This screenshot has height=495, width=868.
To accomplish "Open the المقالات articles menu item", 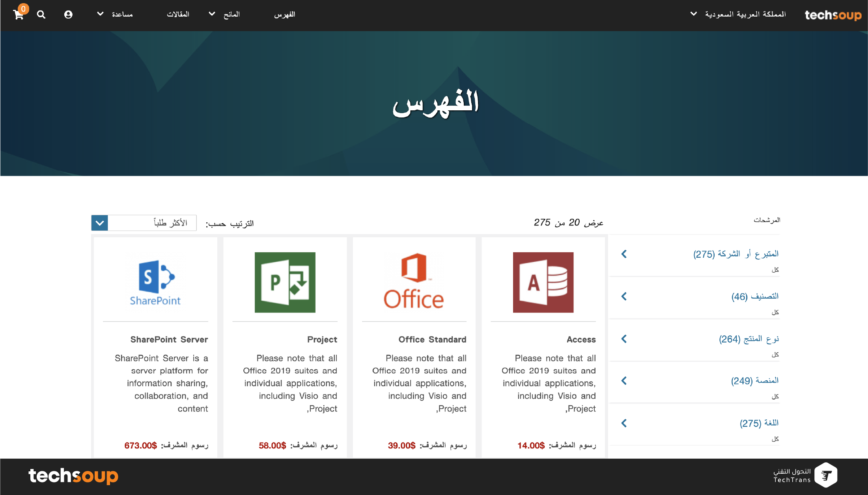I will 178,14.
